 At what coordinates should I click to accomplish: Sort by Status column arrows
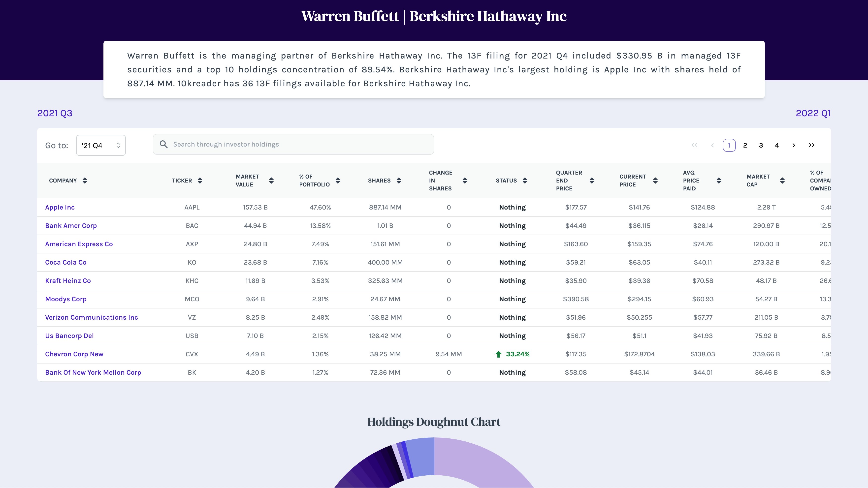[525, 181]
